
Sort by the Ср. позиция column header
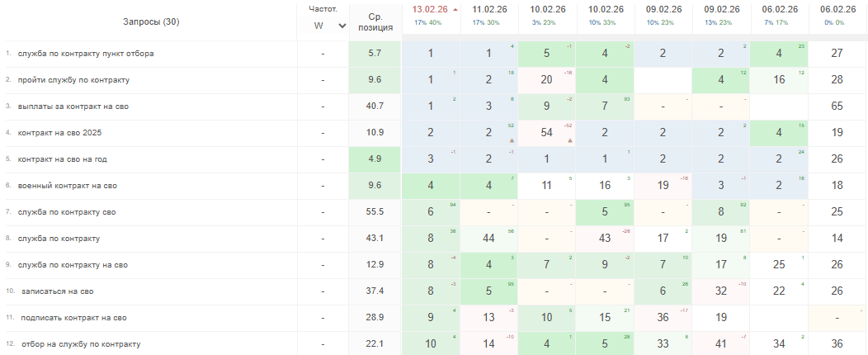click(x=375, y=21)
